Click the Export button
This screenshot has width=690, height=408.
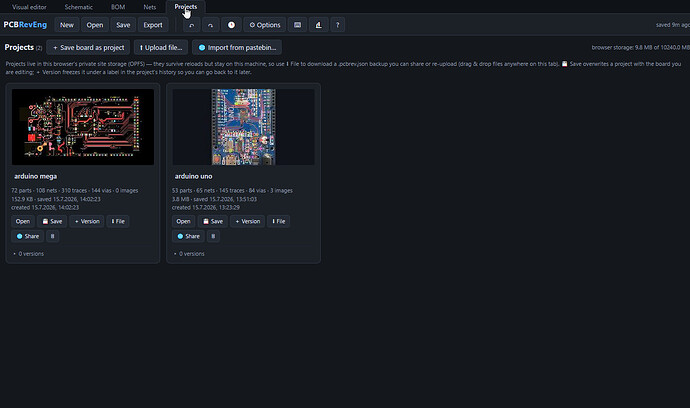point(153,25)
